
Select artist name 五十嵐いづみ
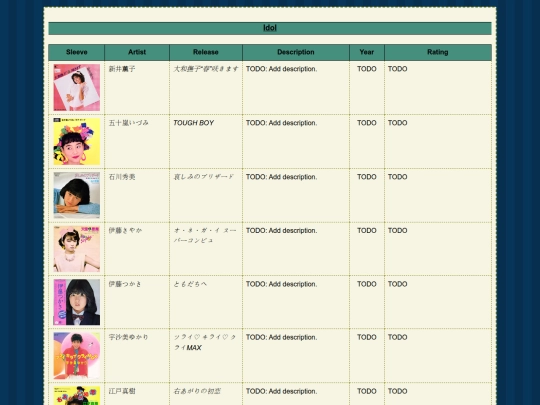point(128,123)
